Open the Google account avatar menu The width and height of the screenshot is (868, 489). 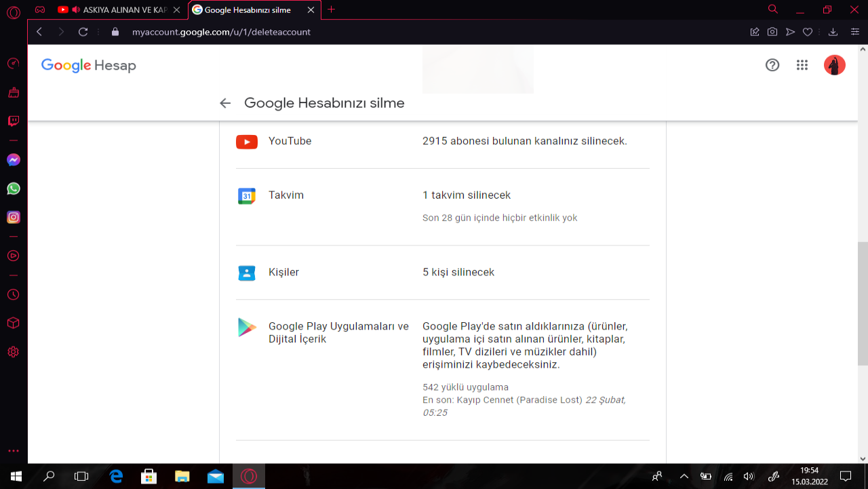click(835, 65)
